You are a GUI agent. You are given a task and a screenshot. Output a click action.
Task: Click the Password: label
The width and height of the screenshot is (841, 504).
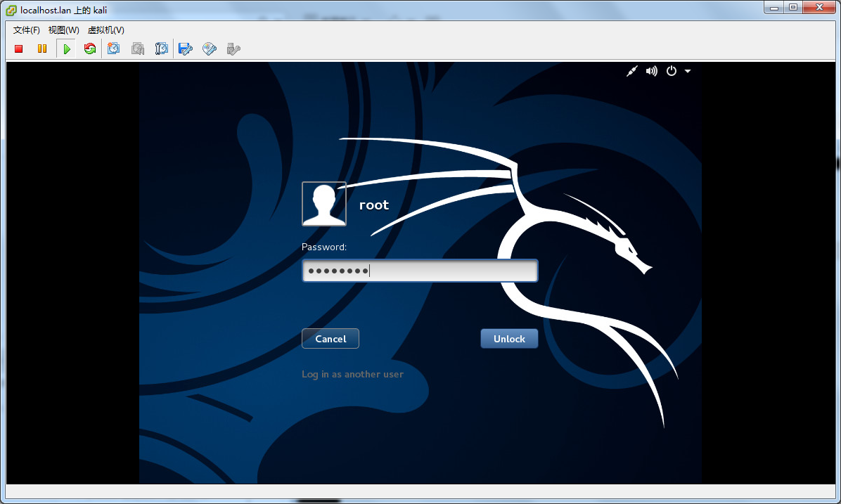(x=324, y=247)
